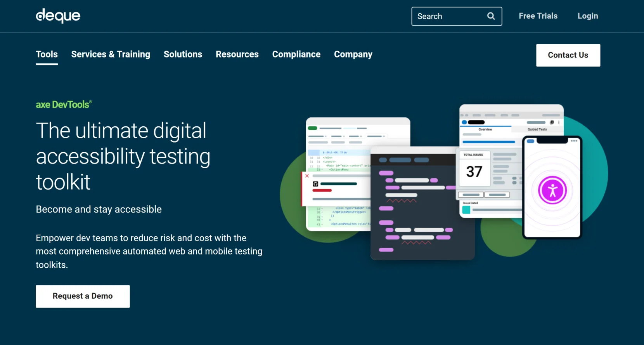Click the Request a Demo button

point(83,296)
